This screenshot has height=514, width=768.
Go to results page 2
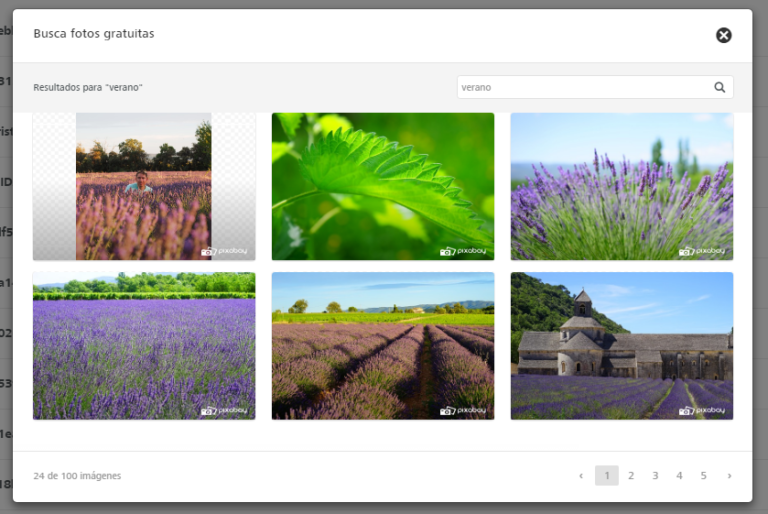coord(631,476)
